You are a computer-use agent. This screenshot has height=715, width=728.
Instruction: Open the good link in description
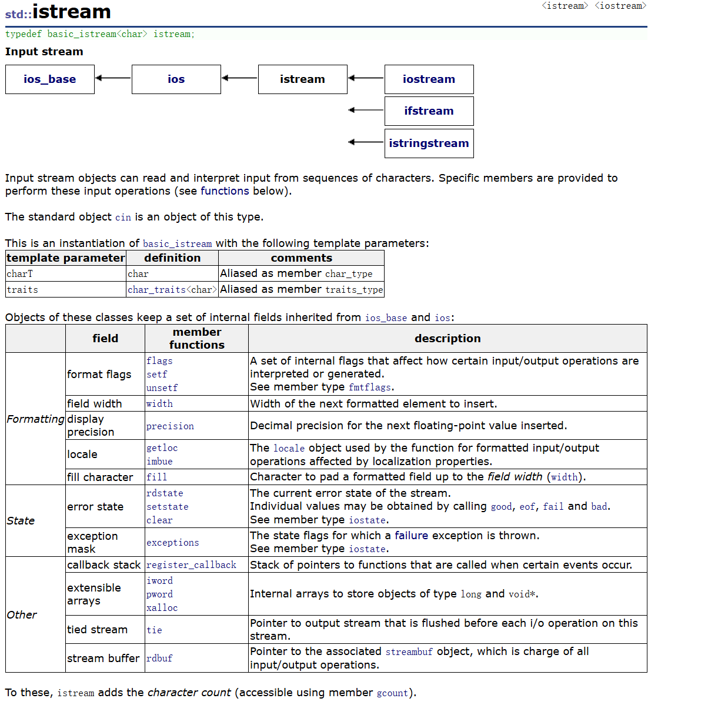[501, 507]
